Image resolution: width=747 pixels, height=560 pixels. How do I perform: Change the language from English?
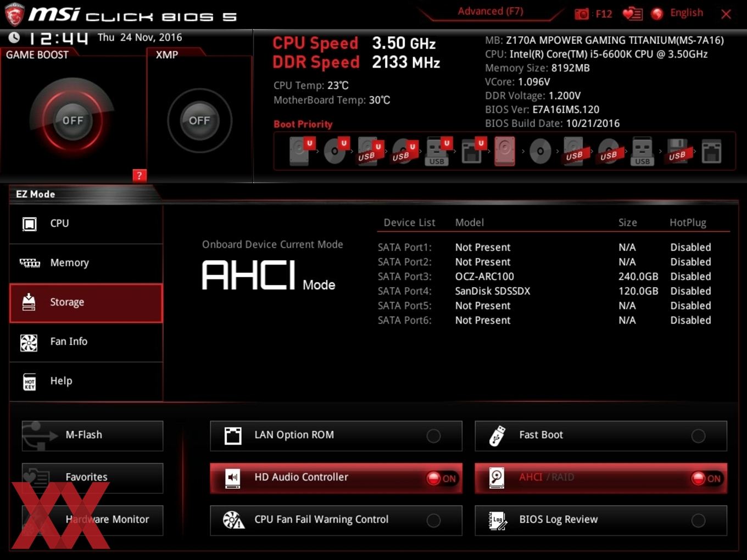(687, 13)
